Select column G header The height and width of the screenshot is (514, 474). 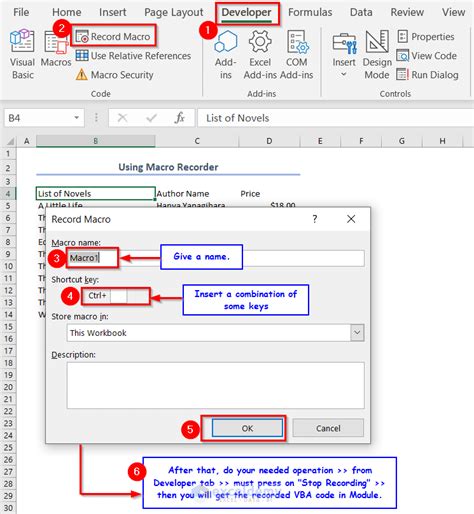(x=402, y=141)
